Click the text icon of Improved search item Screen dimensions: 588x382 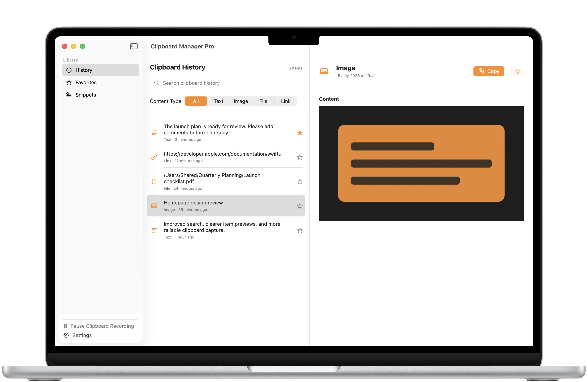click(x=154, y=230)
